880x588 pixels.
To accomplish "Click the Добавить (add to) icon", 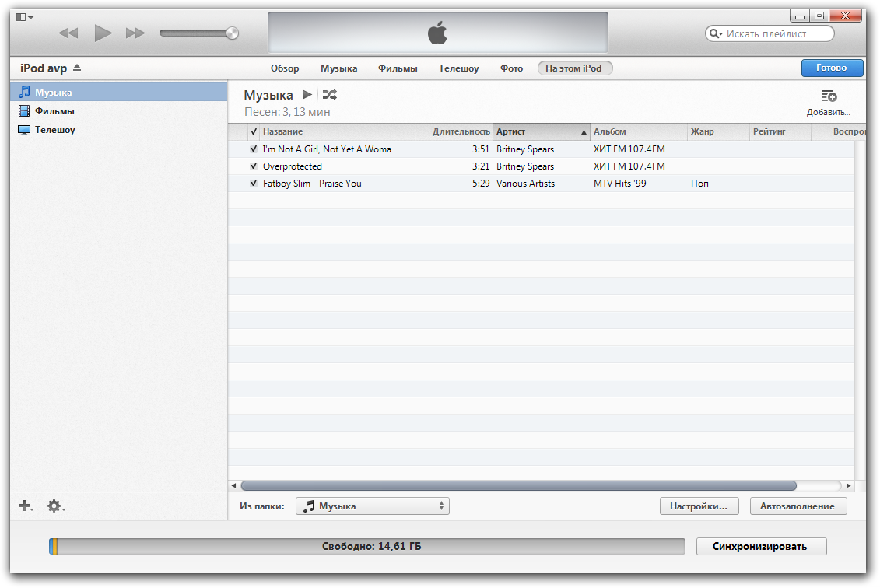I will [x=829, y=96].
